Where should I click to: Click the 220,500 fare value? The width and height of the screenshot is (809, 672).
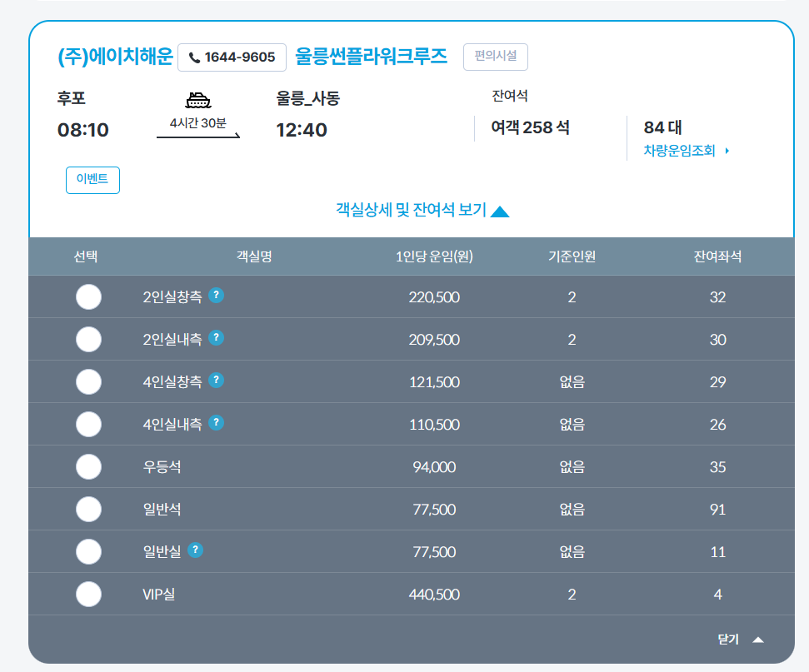434,297
